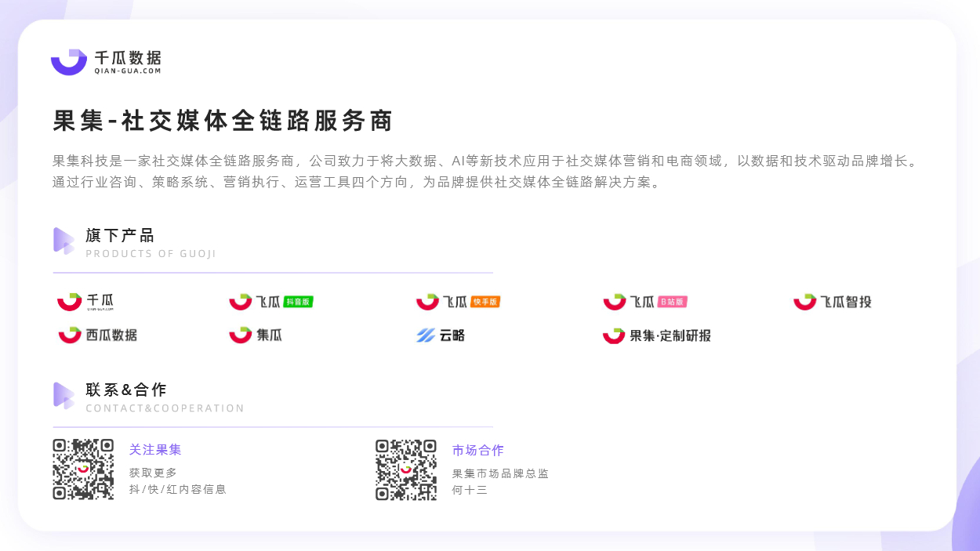This screenshot has width=980, height=551.
Task: Click the 关注果集 purple link text
Action: pos(155,450)
